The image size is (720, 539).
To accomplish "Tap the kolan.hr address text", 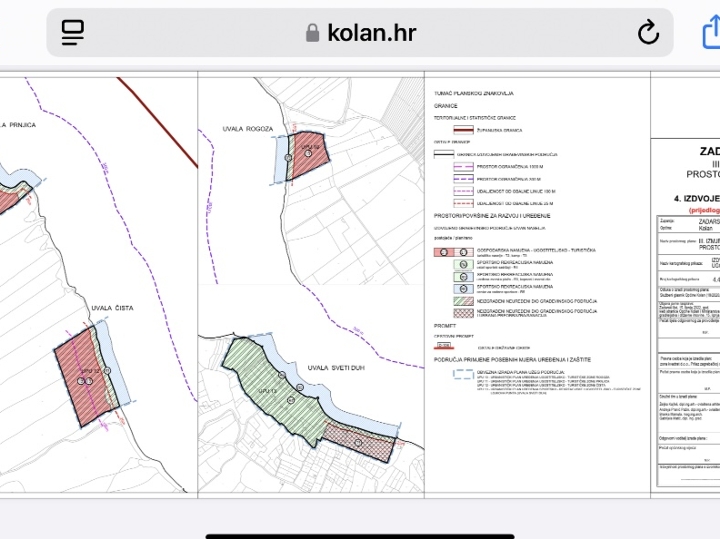I will point(371,33).
